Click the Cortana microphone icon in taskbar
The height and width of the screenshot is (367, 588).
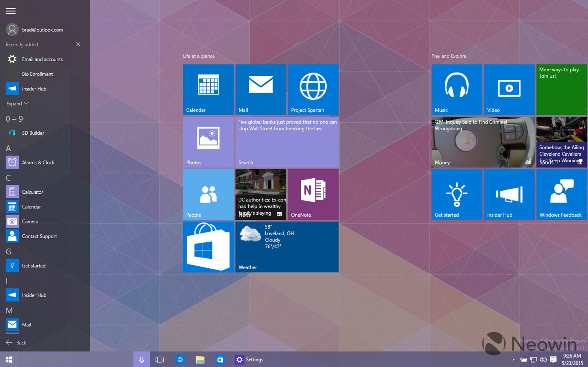pyautogui.click(x=142, y=359)
